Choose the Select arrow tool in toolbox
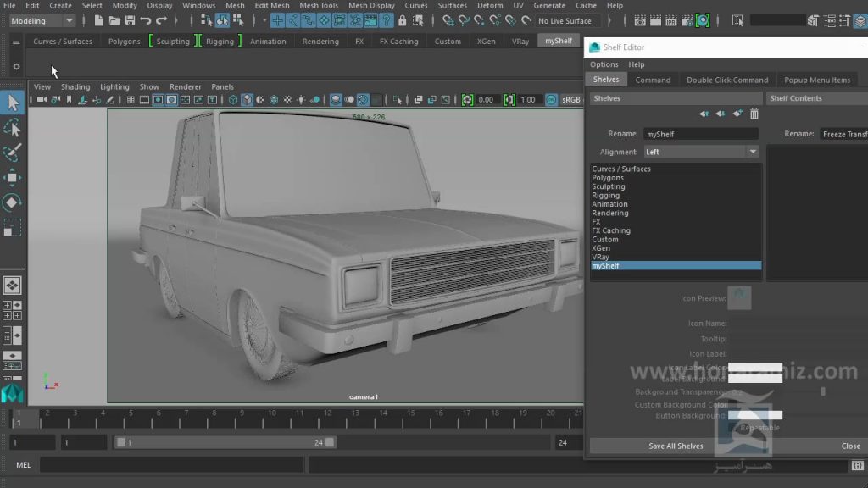Image resolution: width=868 pixels, height=488 pixels. (12, 103)
